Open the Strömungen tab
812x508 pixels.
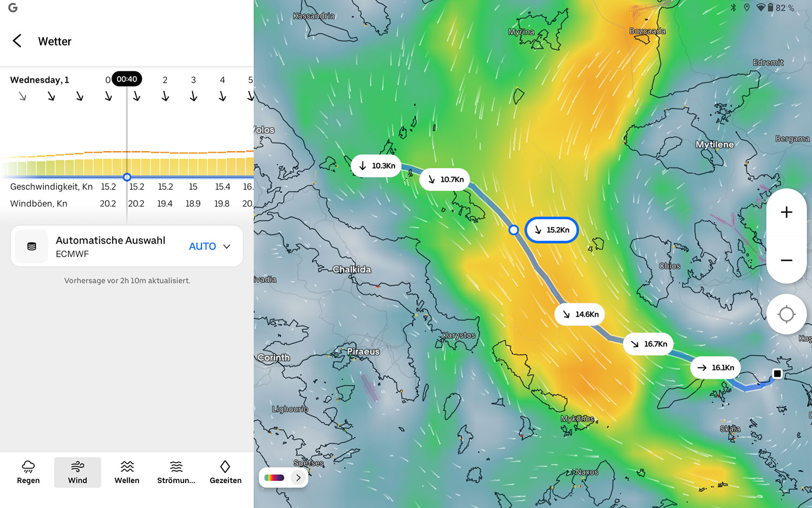click(176, 472)
